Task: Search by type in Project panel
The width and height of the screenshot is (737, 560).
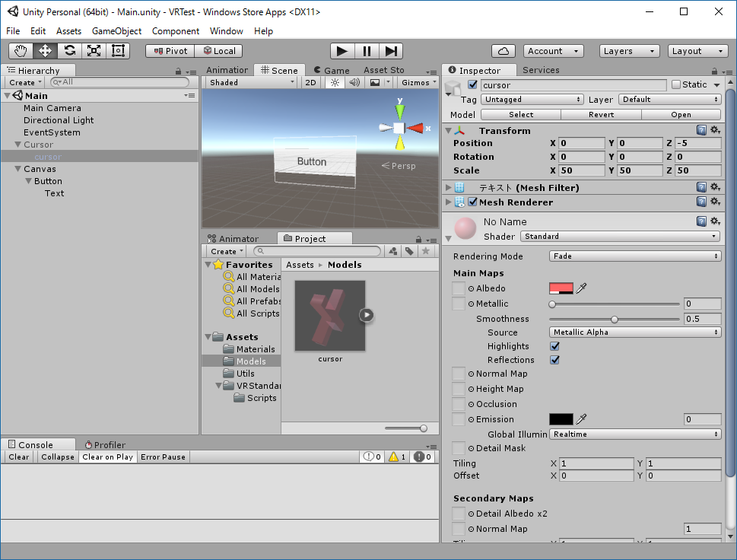Action: point(393,251)
